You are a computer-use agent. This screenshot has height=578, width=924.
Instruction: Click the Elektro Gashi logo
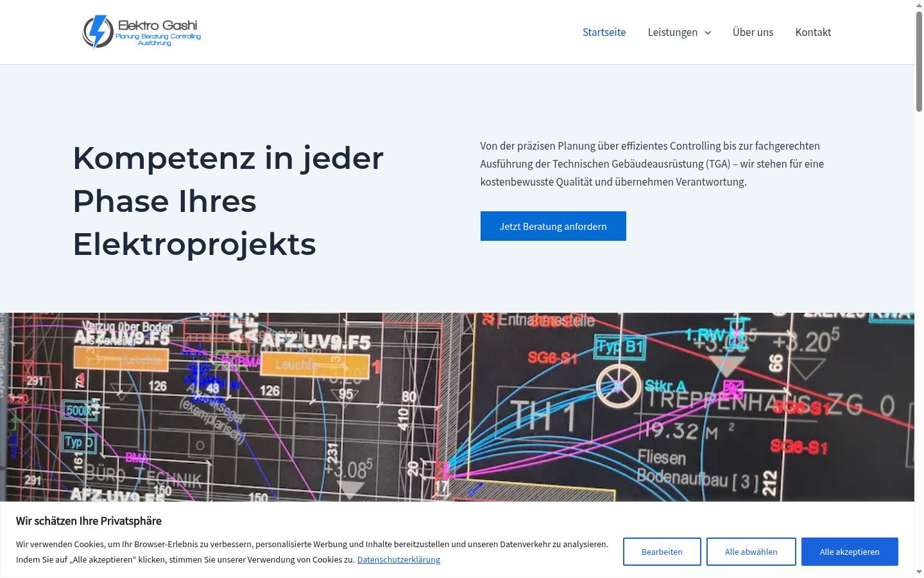tap(141, 32)
